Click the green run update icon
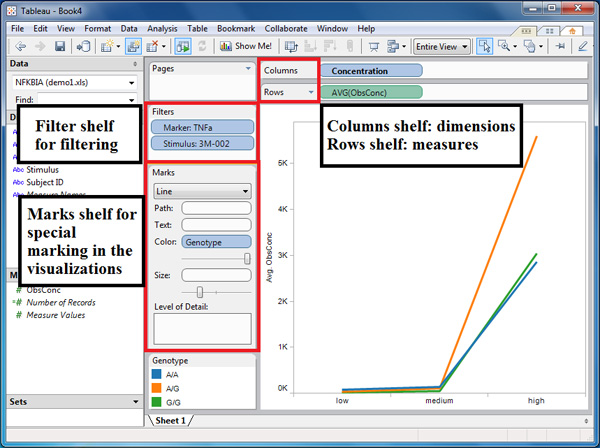 (183, 46)
